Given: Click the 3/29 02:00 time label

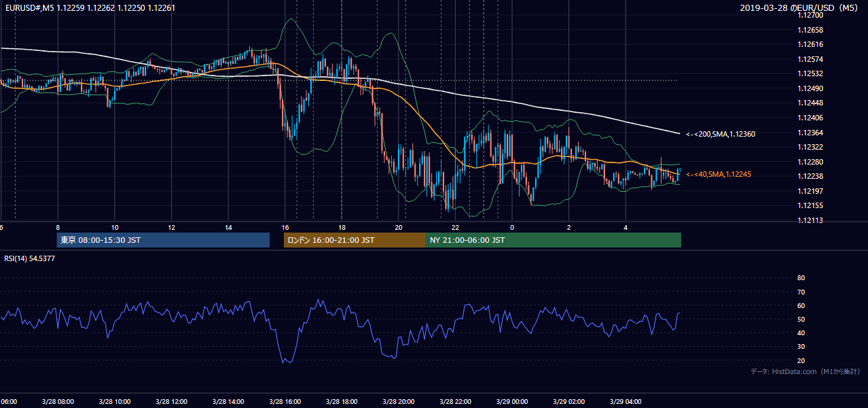Looking at the screenshot, I should tap(569, 401).
